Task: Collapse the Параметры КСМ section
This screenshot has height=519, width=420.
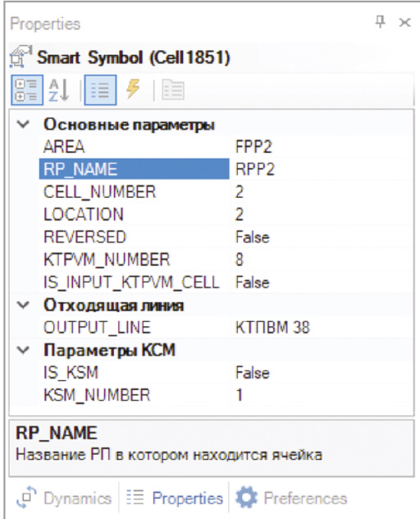Action: [x=24, y=350]
